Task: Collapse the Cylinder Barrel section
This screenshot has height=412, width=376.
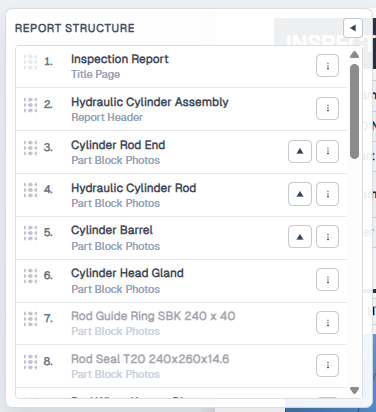Action: 300,237
